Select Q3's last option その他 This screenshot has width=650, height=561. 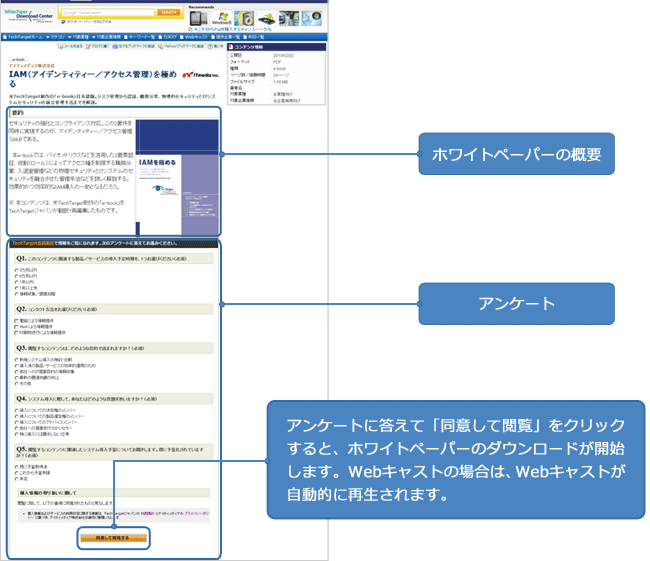(x=17, y=384)
